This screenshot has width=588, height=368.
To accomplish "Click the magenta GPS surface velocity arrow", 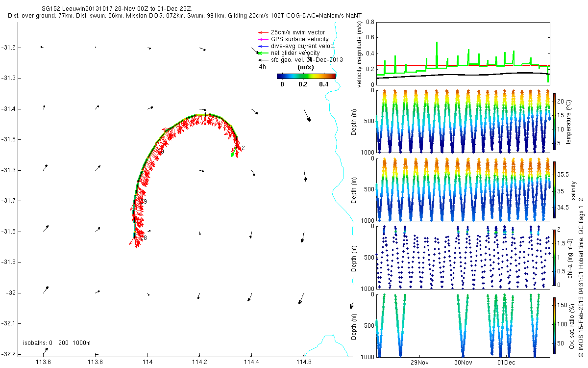I will coord(263,39).
